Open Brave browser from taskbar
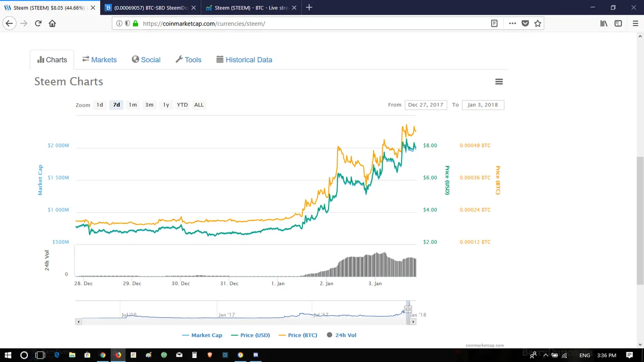 point(210,355)
